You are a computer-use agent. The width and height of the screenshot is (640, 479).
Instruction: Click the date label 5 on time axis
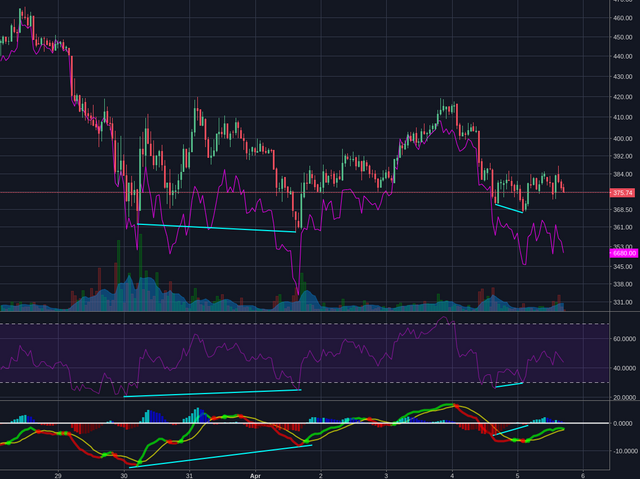pyautogui.click(x=517, y=476)
